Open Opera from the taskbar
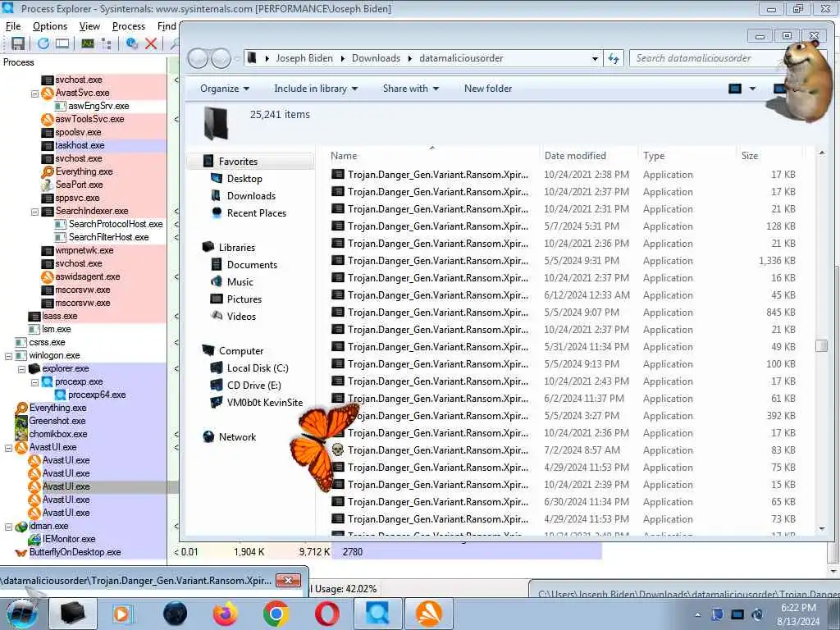The height and width of the screenshot is (630, 840). 326,614
